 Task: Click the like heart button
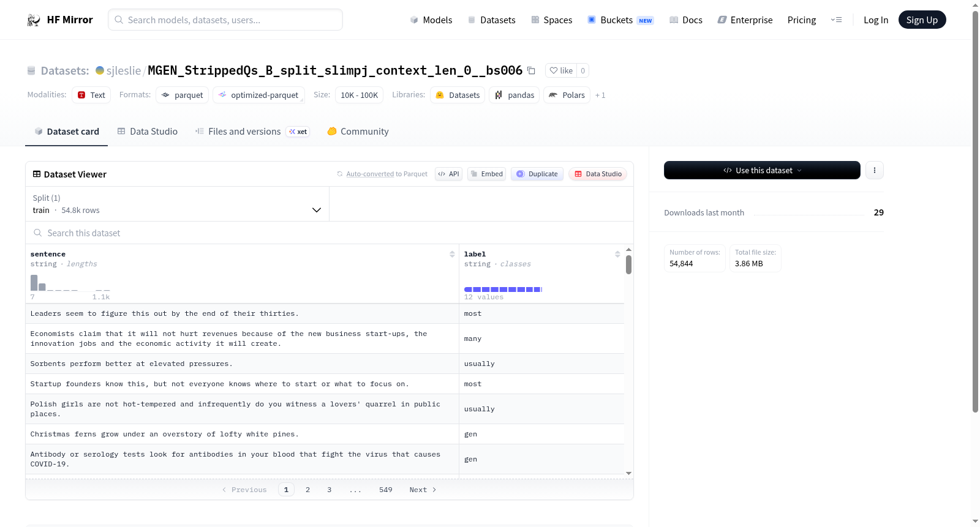click(x=561, y=70)
